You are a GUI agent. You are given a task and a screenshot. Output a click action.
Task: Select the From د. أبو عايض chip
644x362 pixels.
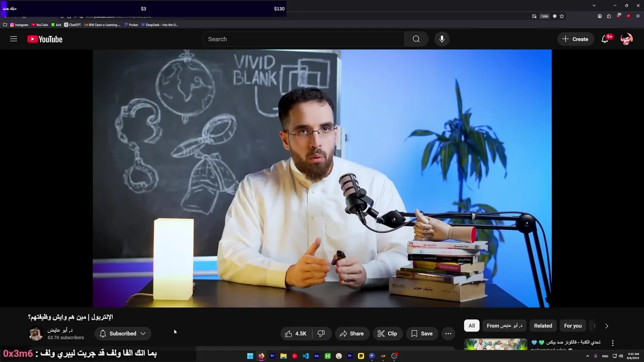(505, 326)
